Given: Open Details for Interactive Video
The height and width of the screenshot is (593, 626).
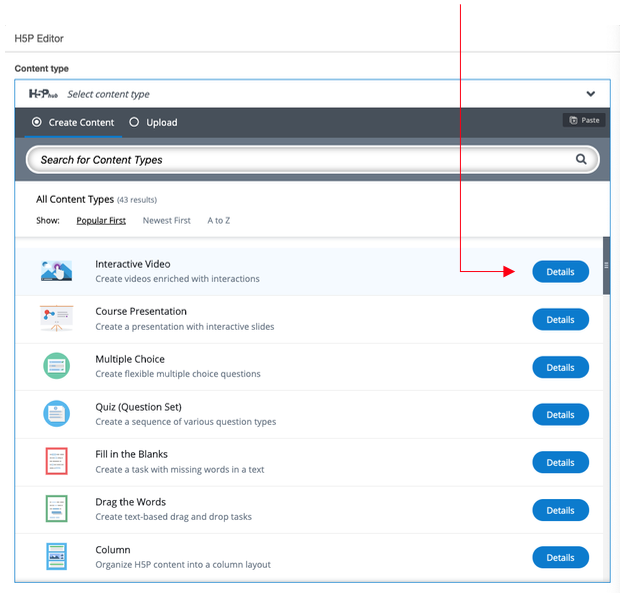Looking at the screenshot, I should (x=561, y=272).
